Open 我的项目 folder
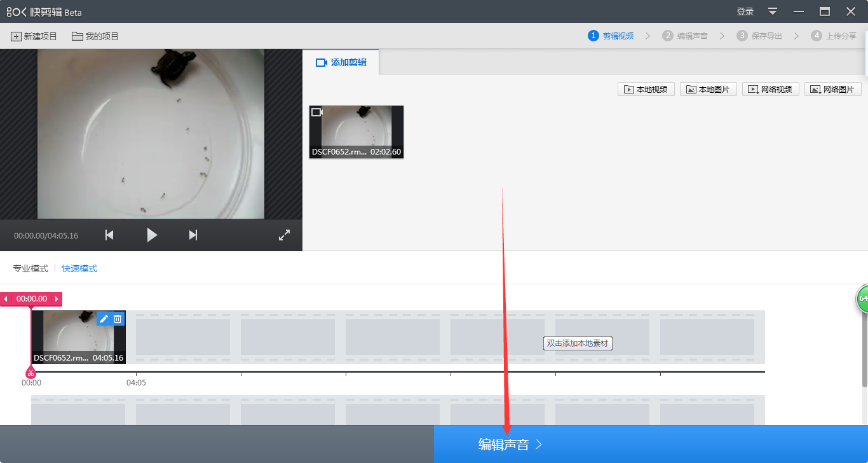This screenshot has height=463, width=868. (x=95, y=36)
